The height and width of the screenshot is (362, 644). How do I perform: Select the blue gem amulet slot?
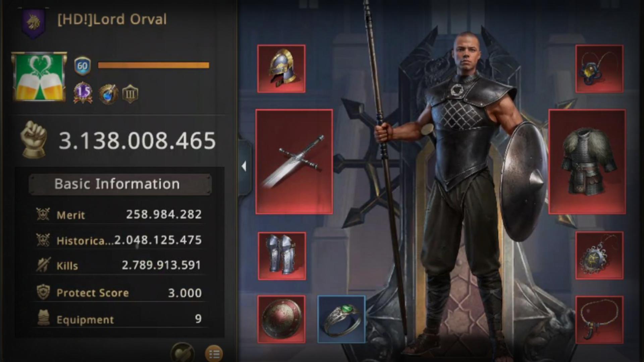[599, 69]
